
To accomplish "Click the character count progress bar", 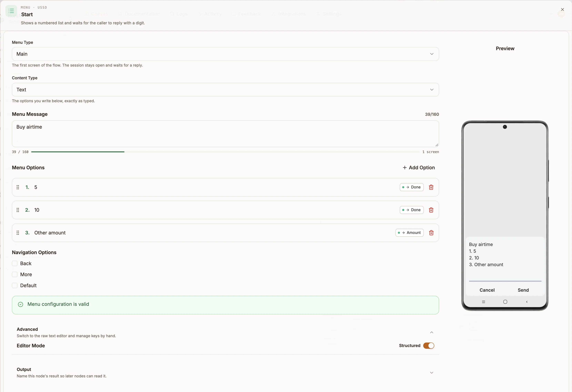I will tap(225, 152).
